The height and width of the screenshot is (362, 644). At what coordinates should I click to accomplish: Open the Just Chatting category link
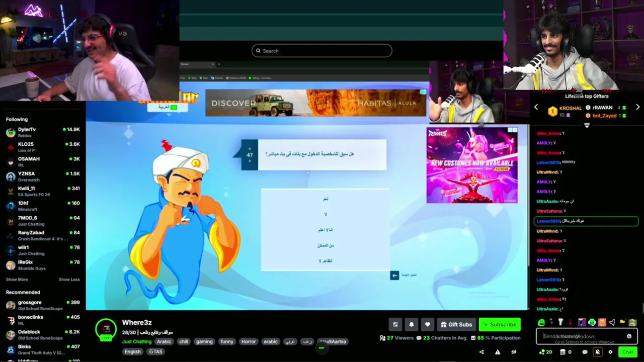(x=136, y=342)
